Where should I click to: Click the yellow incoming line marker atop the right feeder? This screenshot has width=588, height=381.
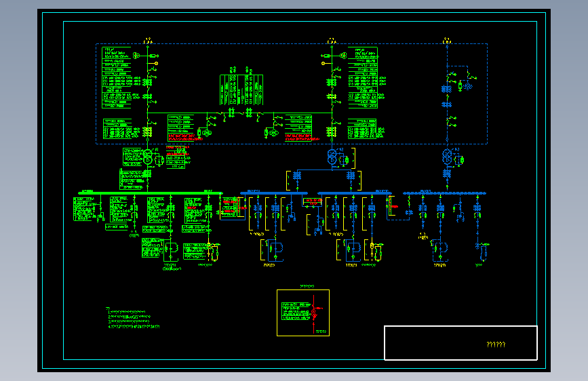[447, 41]
